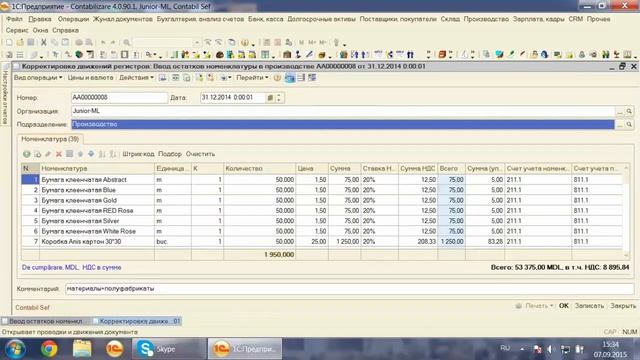
Task: Click the Штрих-код button
Action: click(138, 154)
